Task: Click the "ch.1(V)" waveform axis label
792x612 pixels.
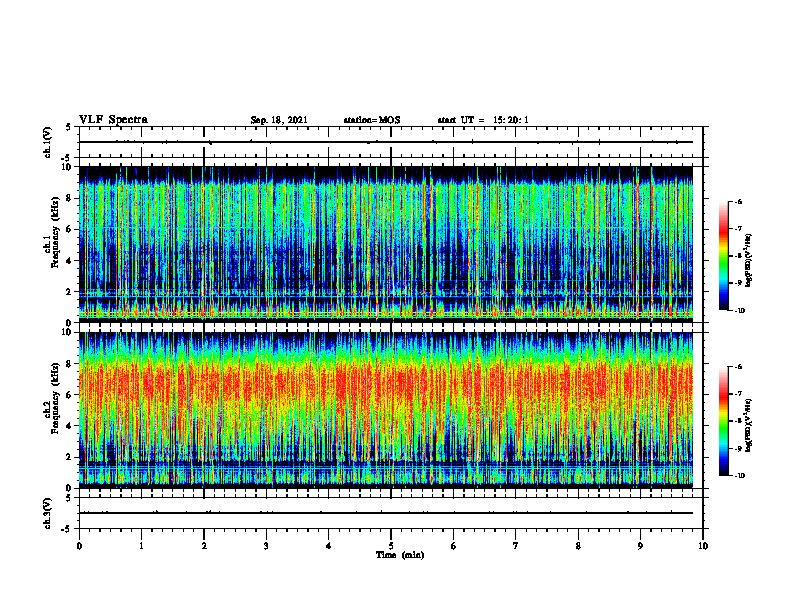Action: pos(47,142)
